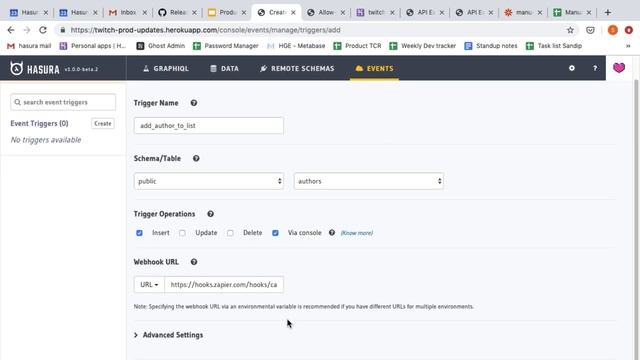Open the public schema dropdown
The image size is (640, 360).
point(209,181)
